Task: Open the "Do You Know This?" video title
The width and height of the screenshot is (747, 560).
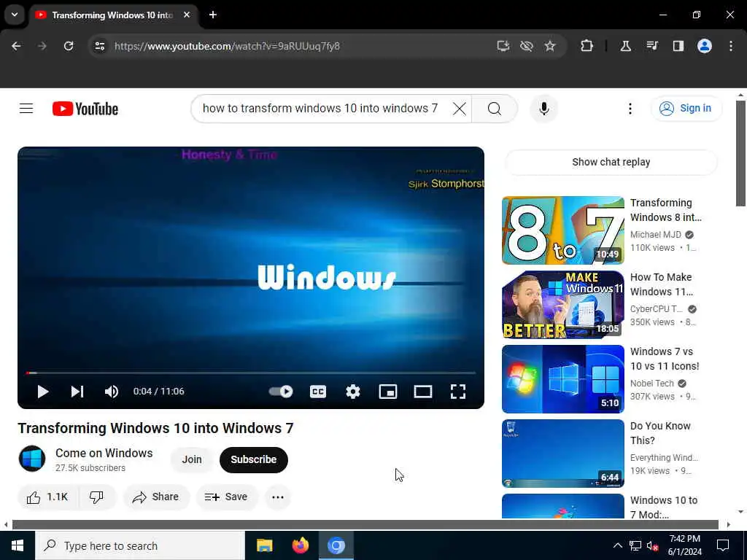Action: tap(659, 433)
